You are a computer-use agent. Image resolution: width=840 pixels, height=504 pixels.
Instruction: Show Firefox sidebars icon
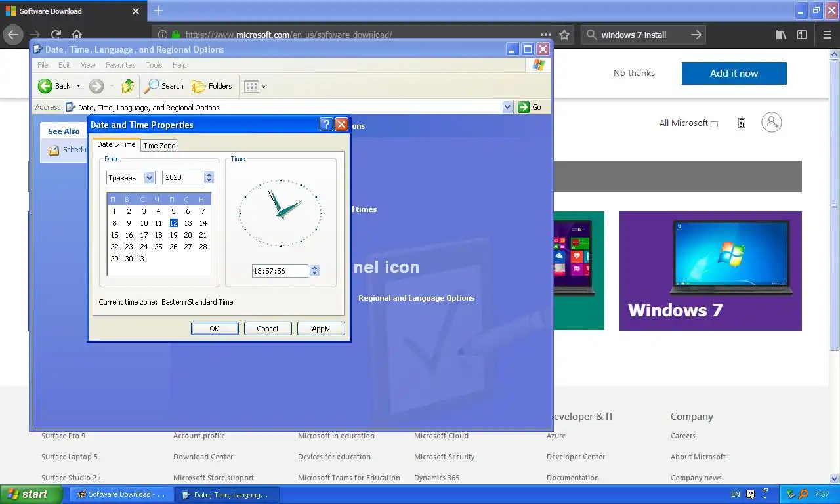pyautogui.click(x=802, y=35)
